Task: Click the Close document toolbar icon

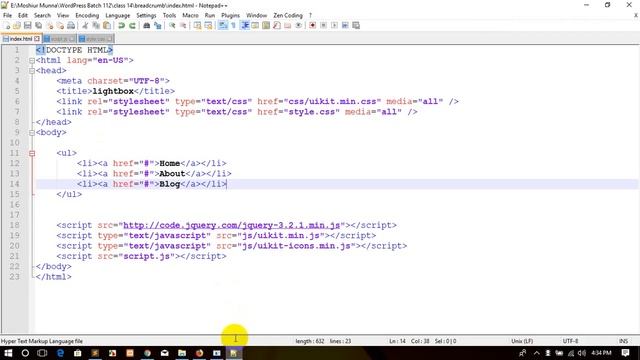Action: coord(49,25)
